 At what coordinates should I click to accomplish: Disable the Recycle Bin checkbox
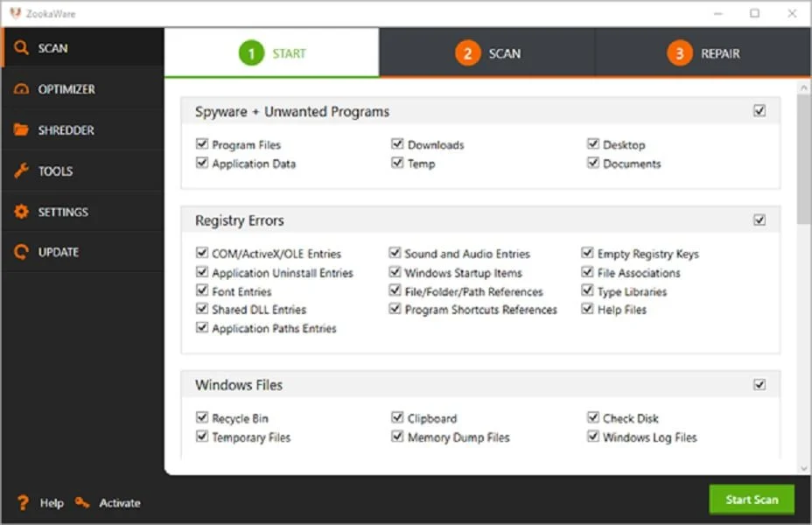[202, 418]
